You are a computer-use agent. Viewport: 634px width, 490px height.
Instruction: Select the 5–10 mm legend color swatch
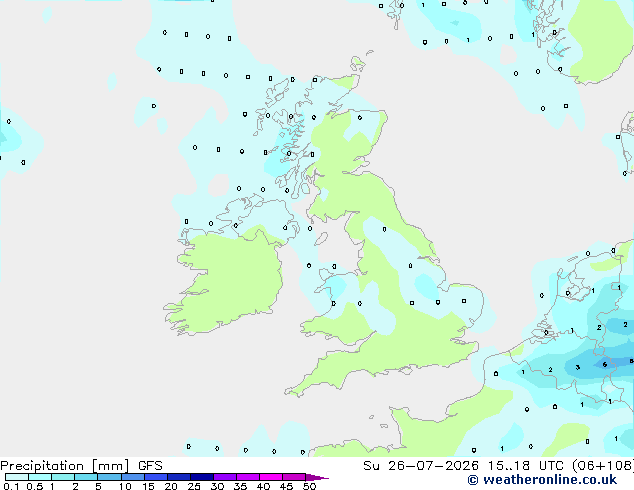coord(109,477)
